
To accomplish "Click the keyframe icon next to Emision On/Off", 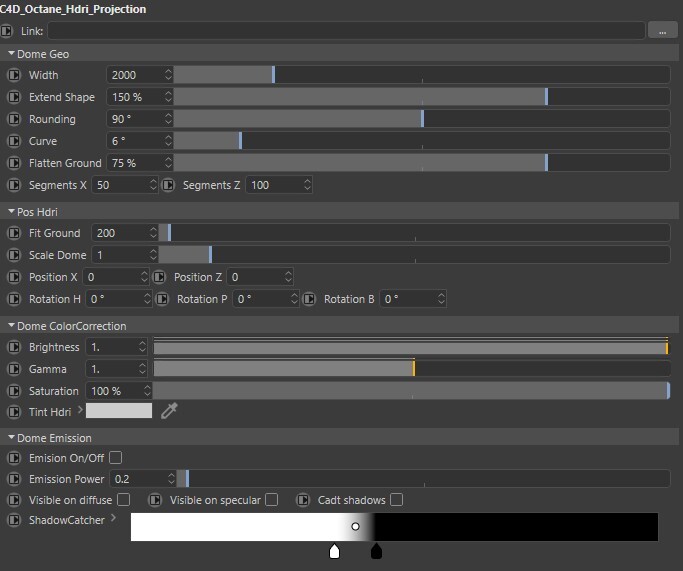I will [x=14, y=458].
